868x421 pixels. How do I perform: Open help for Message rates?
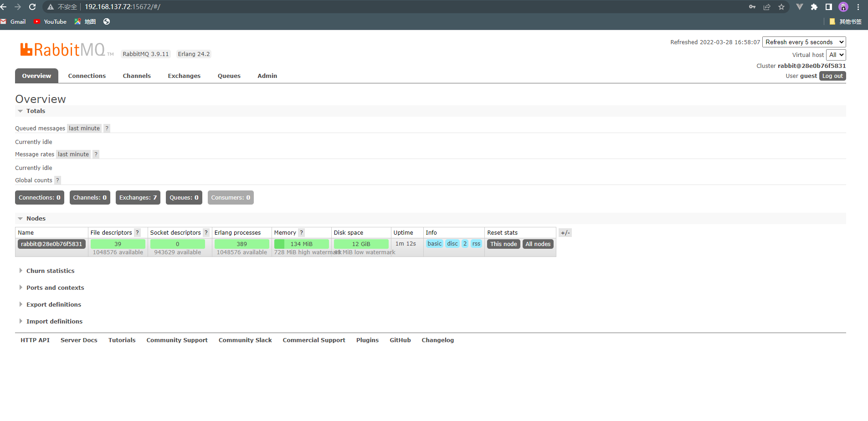click(96, 154)
